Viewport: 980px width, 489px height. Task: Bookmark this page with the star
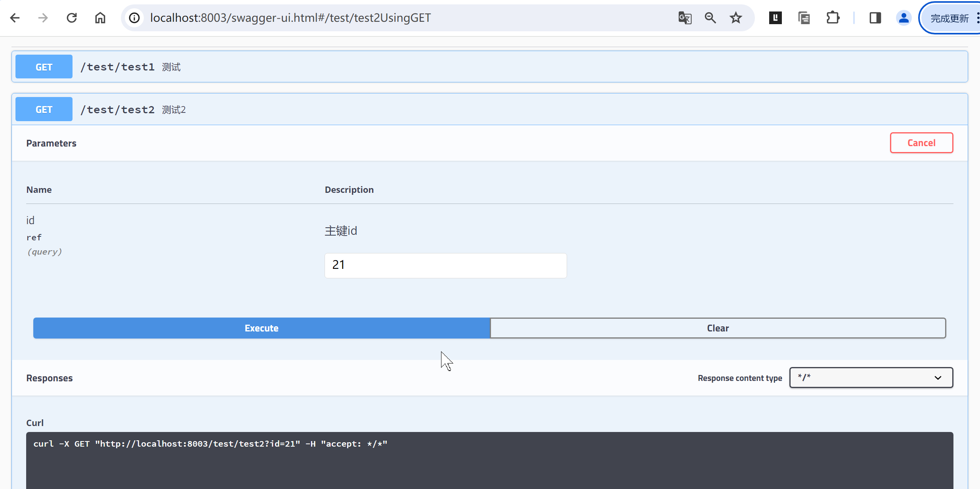coord(736,18)
